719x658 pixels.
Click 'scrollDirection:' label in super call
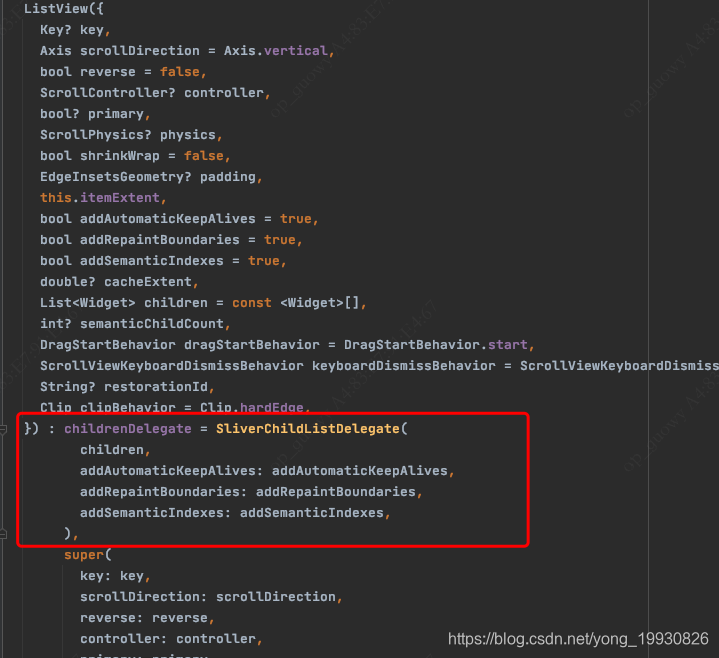point(144,597)
